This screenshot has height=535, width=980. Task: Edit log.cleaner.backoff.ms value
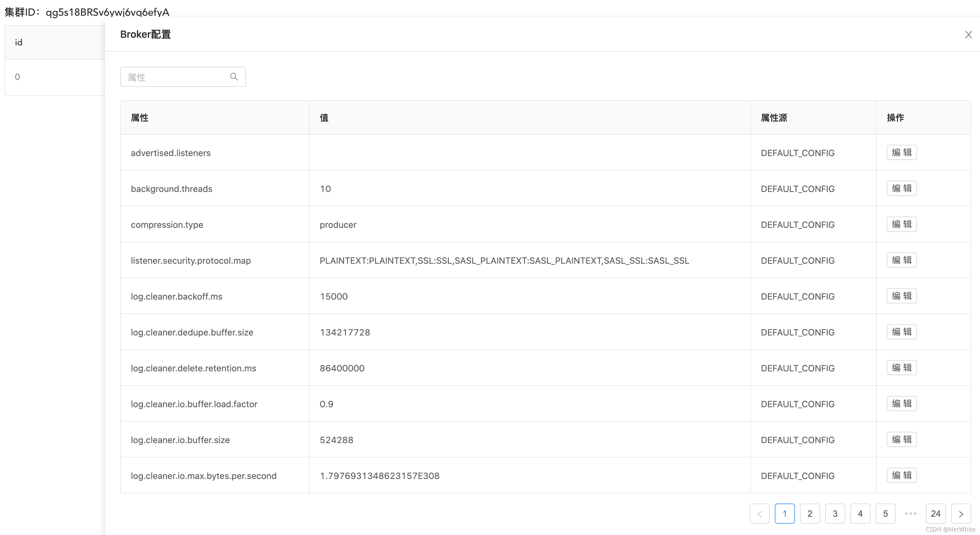coord(902,296)
